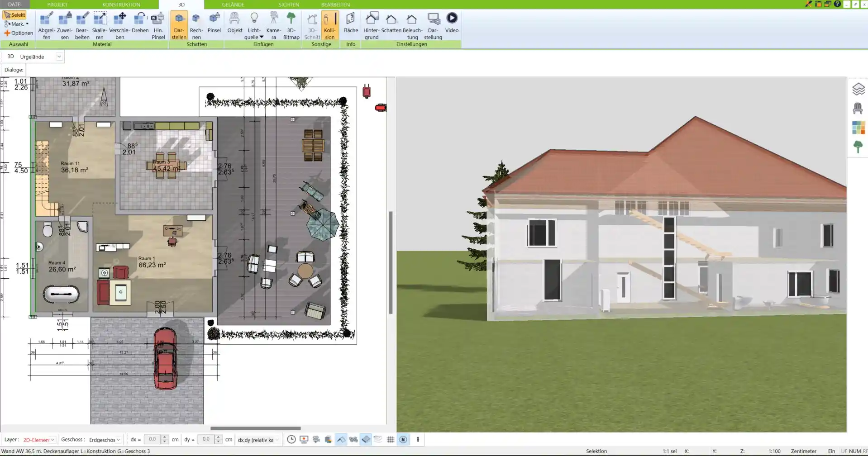Image resolution: width=868 pixels, height=456 pixels.
Task: Click the monitor display icon in bottom toolbar
Action: click(304, 439)
